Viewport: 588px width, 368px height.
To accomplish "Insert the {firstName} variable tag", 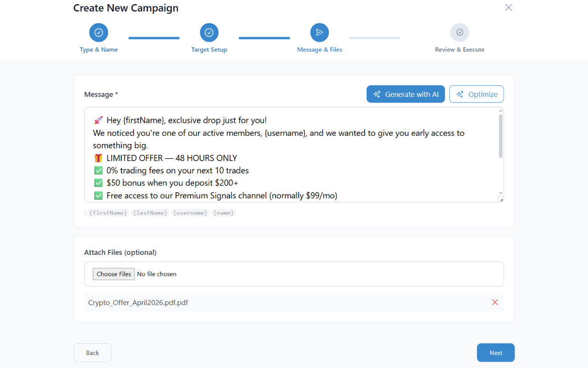I will (108, 213).
